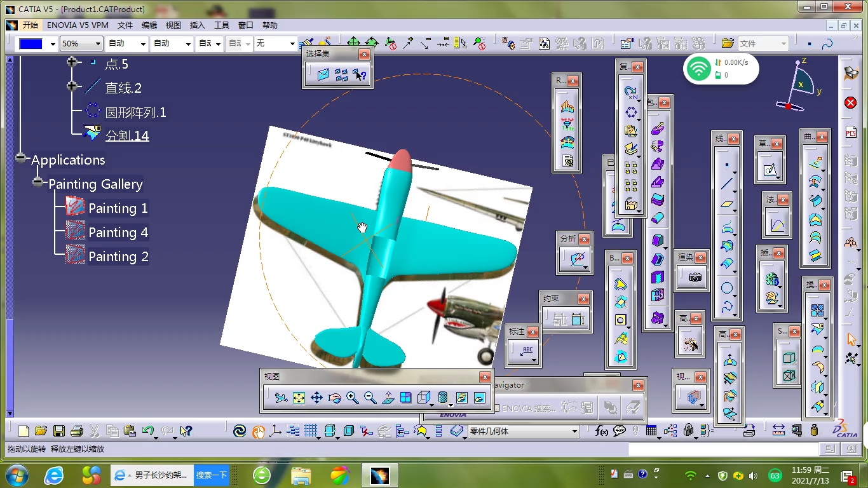Click the text annotation icon in the 标注 toolbar

[x=527, y=351]
